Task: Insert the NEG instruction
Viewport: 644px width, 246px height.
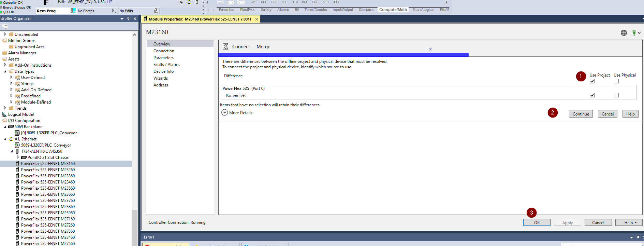Action: click(325, 2)
